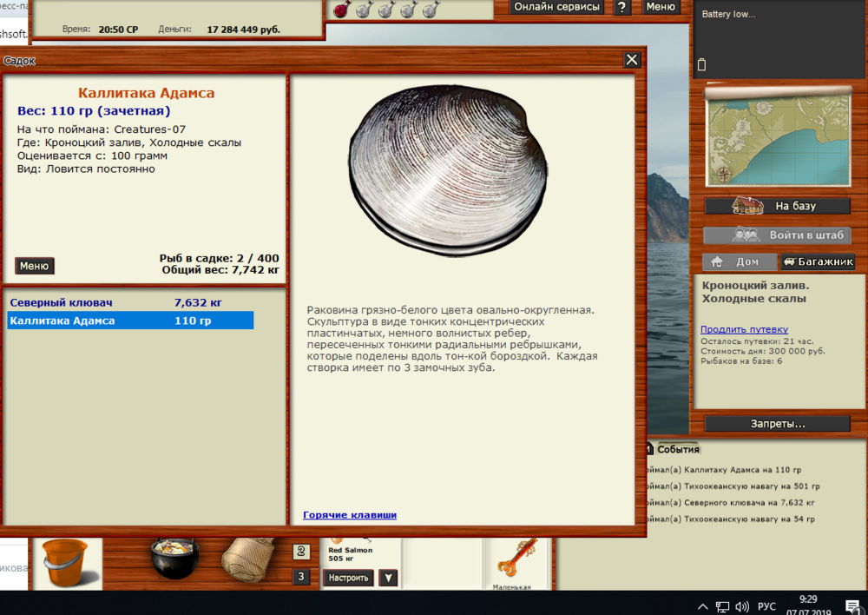Switch to the Дом tab
868x615 pixels.
coord(739,261)
